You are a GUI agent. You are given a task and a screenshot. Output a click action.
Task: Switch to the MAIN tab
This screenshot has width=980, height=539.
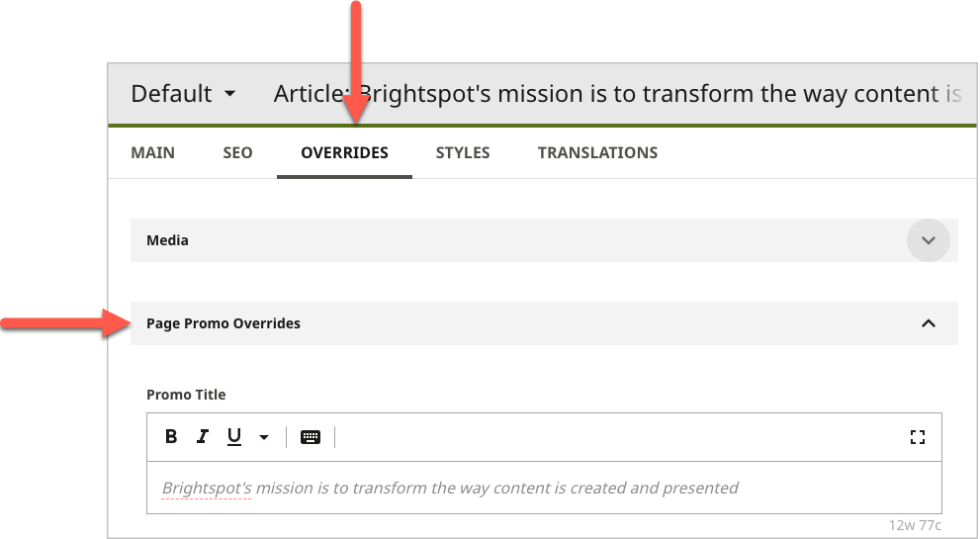pos(152,153)
